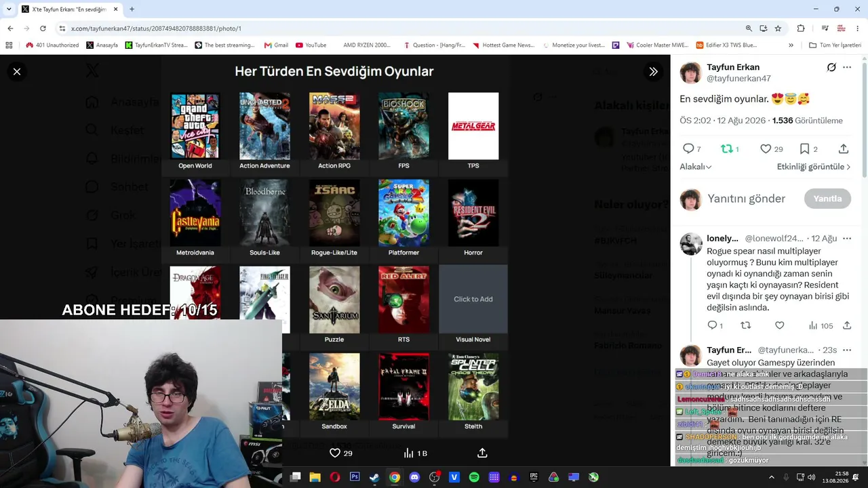View photo analytics showing 1 B

coord(415,453)
